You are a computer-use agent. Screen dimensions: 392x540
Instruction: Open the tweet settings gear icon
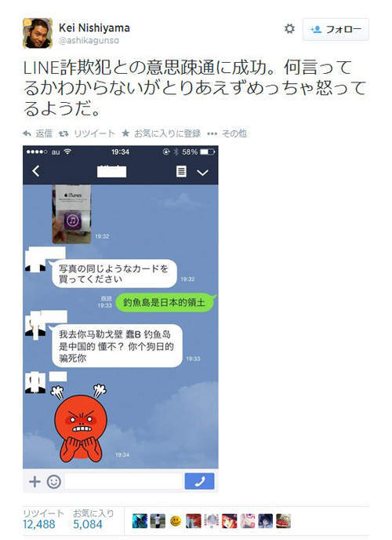point(289,28)
